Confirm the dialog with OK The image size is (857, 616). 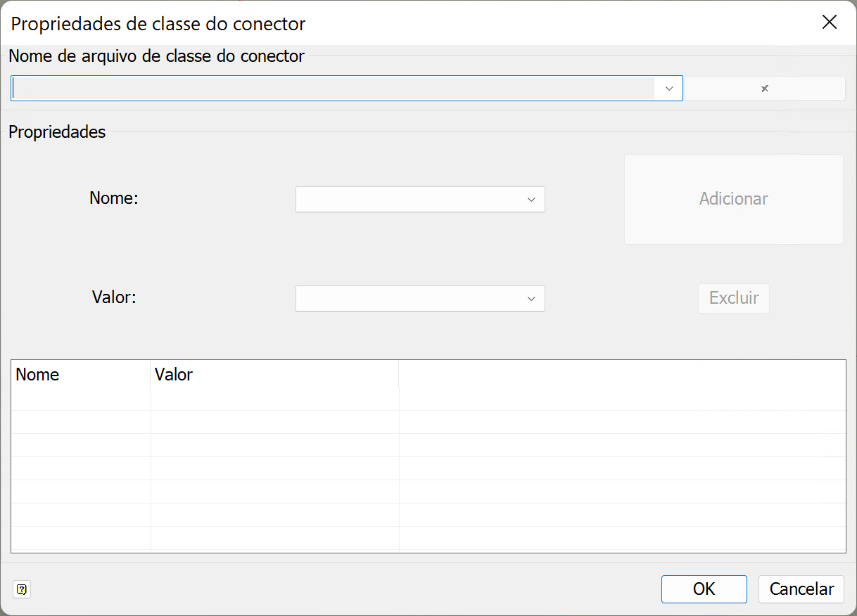[704, 589]
